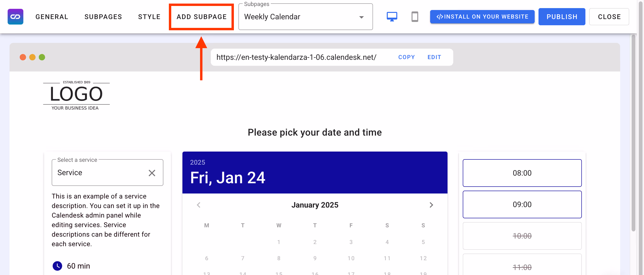Select the 08:00 time slot

[x=522, y=173]
